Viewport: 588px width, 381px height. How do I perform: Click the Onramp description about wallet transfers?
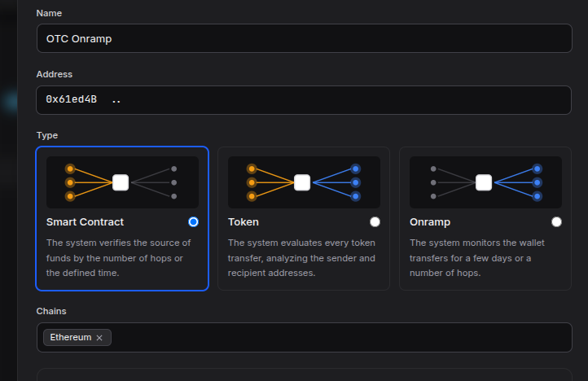(x=477, y=258)
